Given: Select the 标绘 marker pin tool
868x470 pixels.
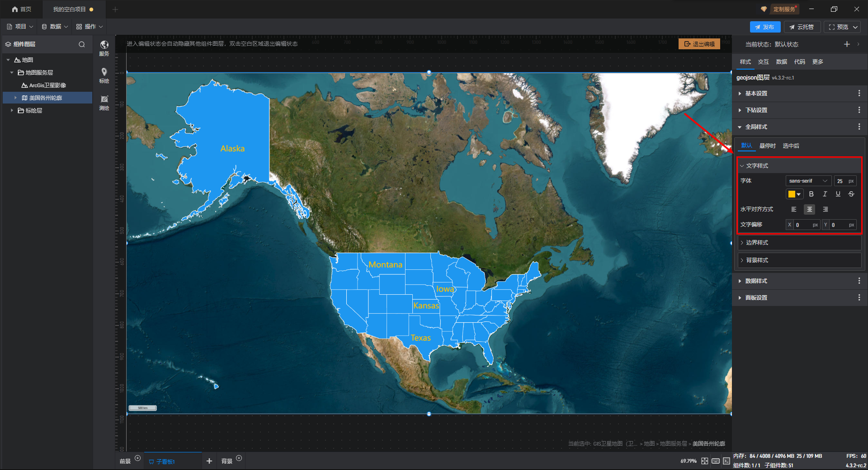Looking at the screenshot, I should (x=104, y=75).
